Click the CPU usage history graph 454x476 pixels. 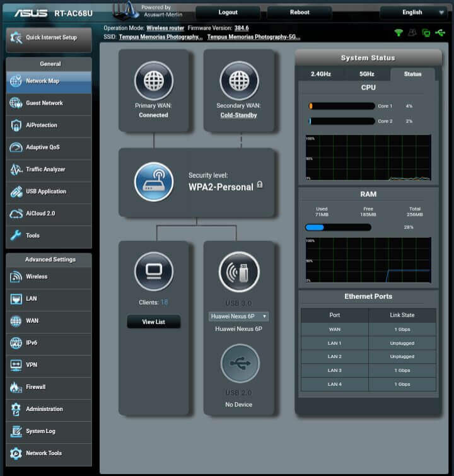[x=368, y=158]
